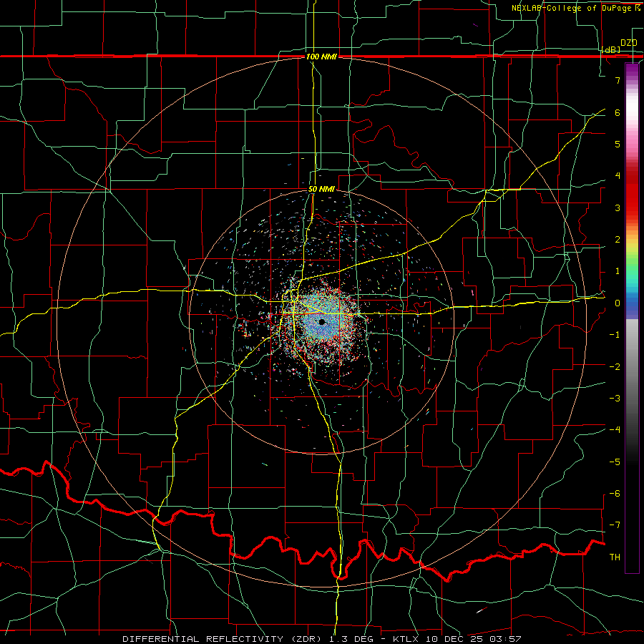Click the "-7" value on the color scale
The width and height of the screenshot is (644, 644).
(x=615, y=525)
